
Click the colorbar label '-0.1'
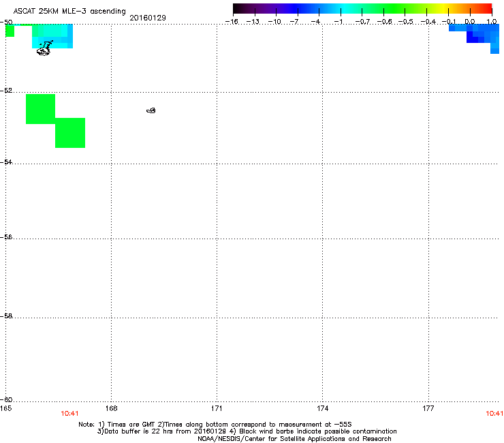coord(448,22)
